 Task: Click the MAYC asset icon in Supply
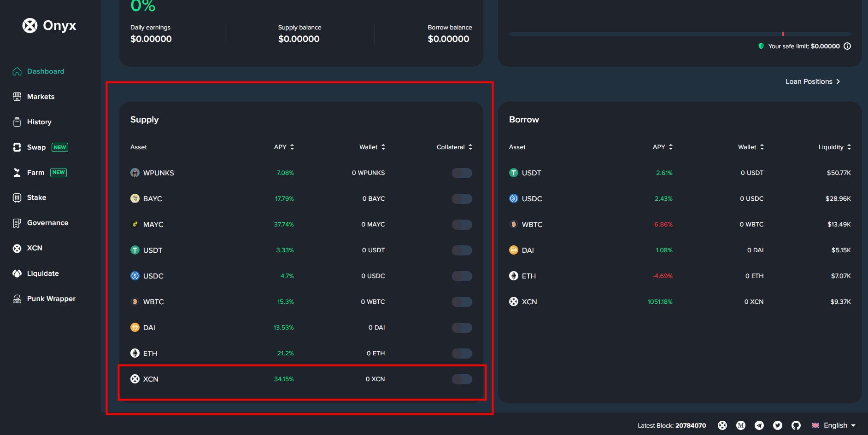click(135, 225)
